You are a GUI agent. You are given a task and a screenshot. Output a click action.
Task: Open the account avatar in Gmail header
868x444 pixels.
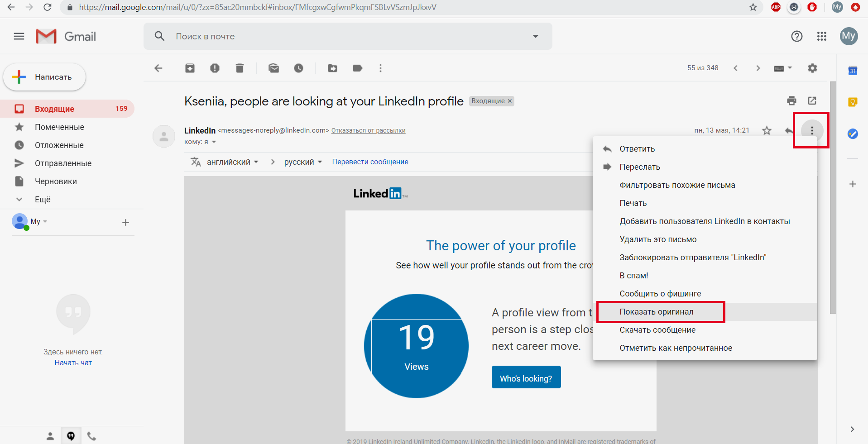coord(849,36)
